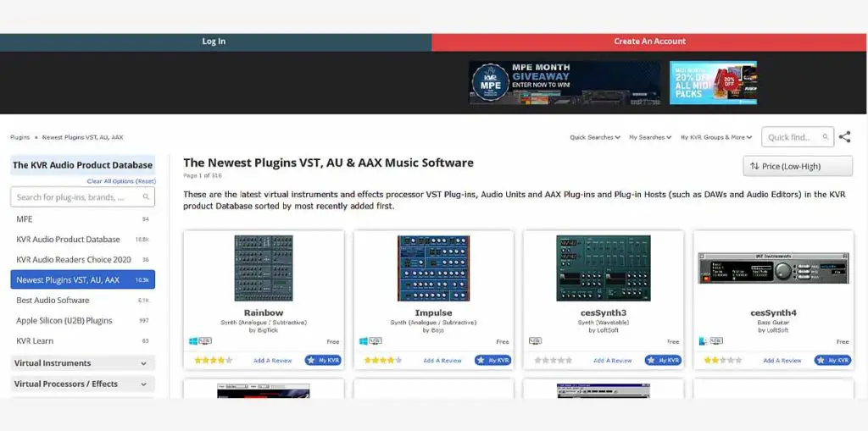Click Synth (Wavetable) category under cesSynth3
The width and height of the screenshot is (868, 431).
coord(604,322)
